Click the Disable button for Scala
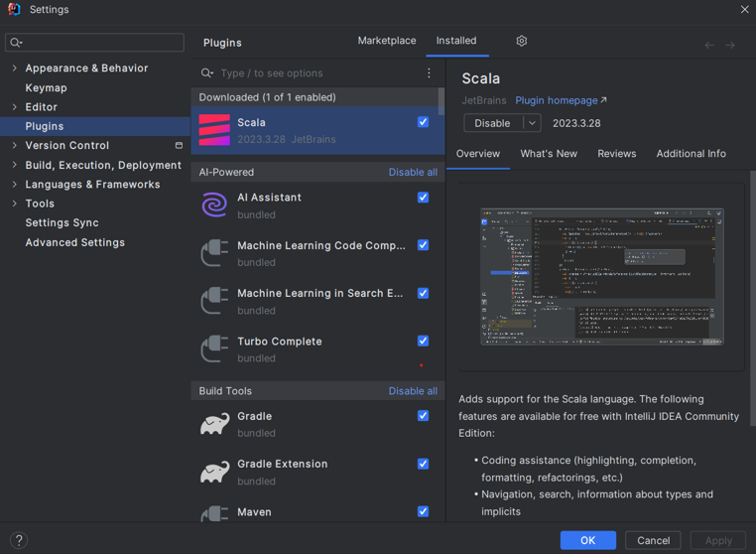The height and width of the screenshot is (555, 756). [493, 123]
